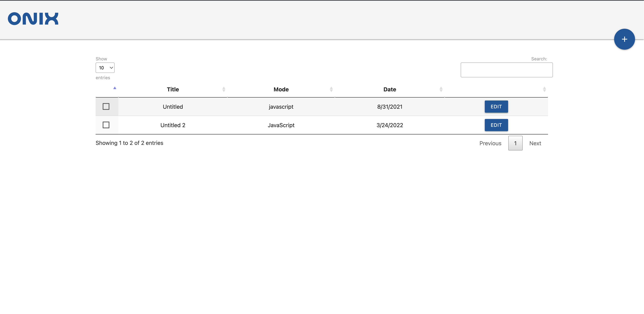Image resolution: width=644 pixels, height=314 pixels.
Task: Sort by the Mode column arrows
Action: [331, 89]
